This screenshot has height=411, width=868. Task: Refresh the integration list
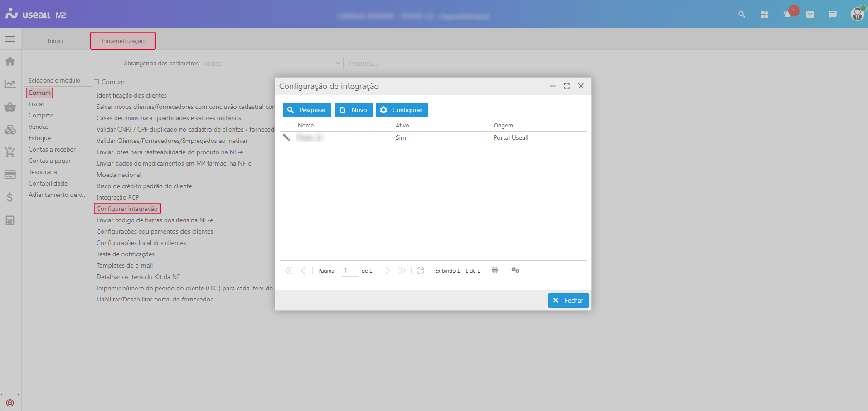tap(421, 270)
